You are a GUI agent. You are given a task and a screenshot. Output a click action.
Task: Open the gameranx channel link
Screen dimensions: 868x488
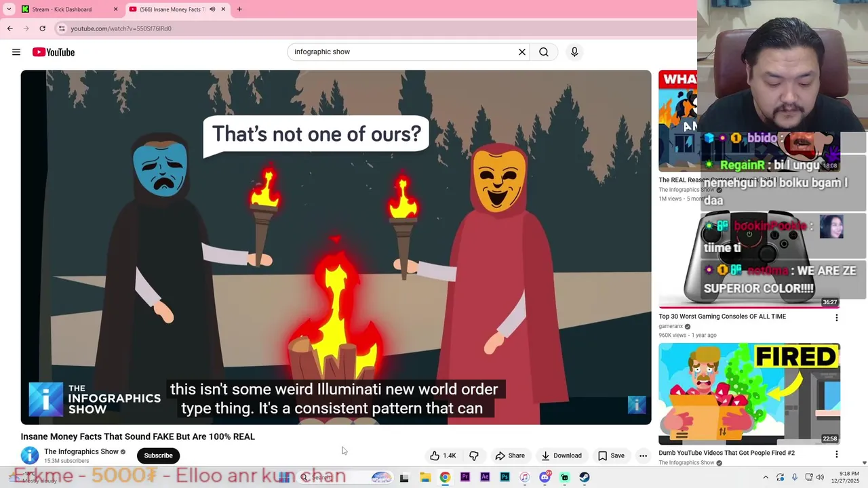click(x=671, y=327)
